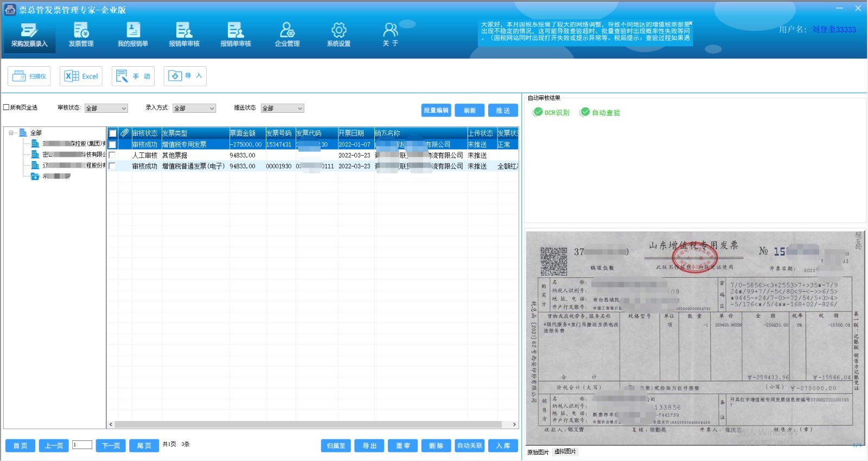This screenshot has height=461, width=868.
Task: Click the 扫描仪 scanner button
Action: click(29, 76)
